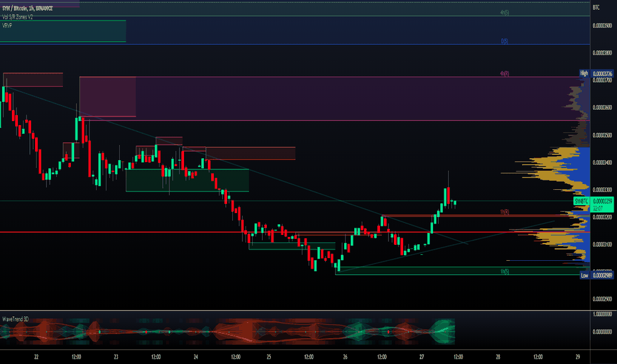Click the 0.00003600 price axis label
Screen dimensions: 617x364
pyautogui.click(x=602, y=107)
